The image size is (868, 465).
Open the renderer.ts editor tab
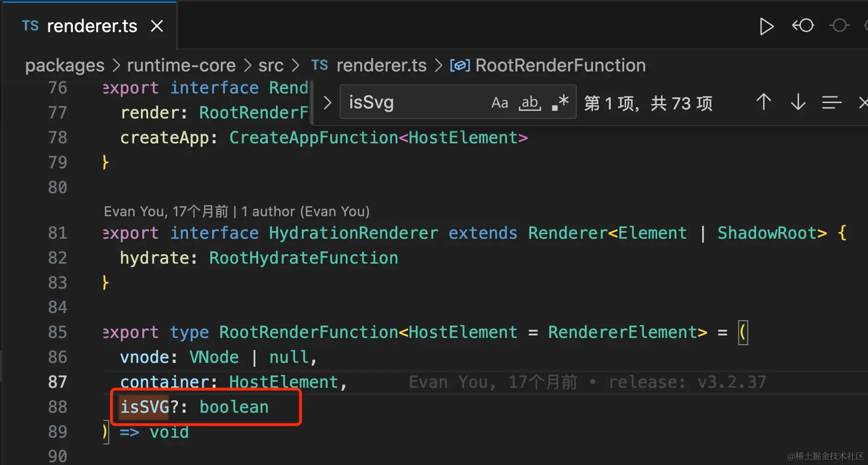pyautogui.click(x=90, y=26)
